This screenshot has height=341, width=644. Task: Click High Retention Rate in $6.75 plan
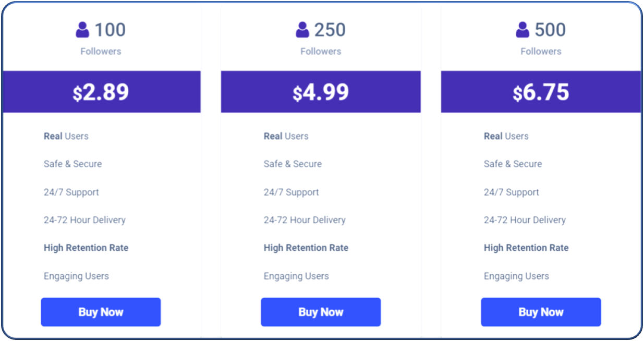coord(526,248)
